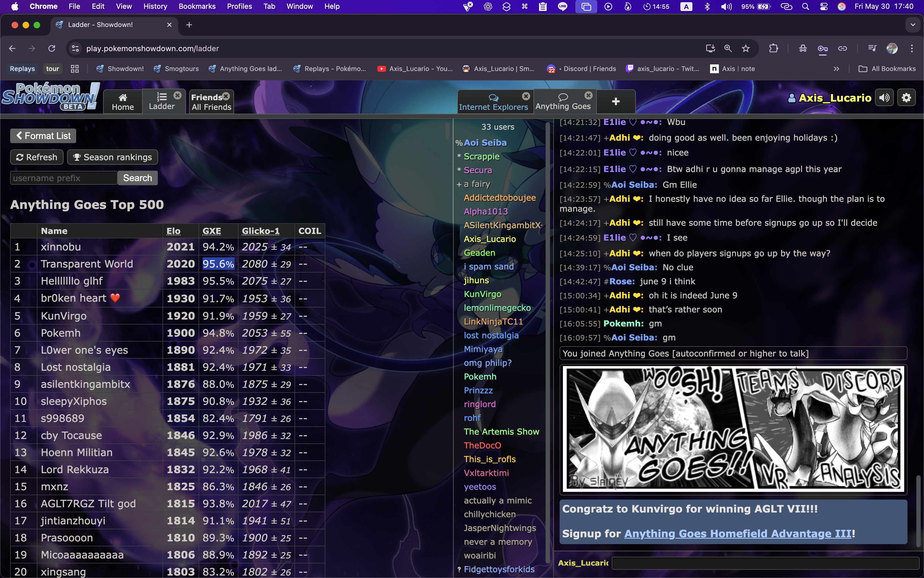Open the Discord Friends bookmark
This screenshot has width=924, height=578.
[x=582, y=69]
